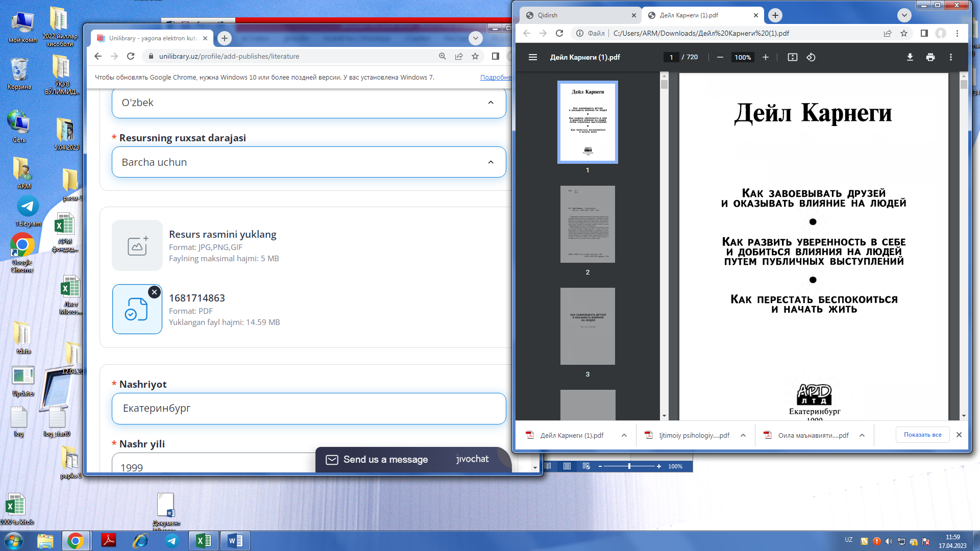980x551 pixels.
Task: Open the Подробнее link
Action: tap(495, 78)
